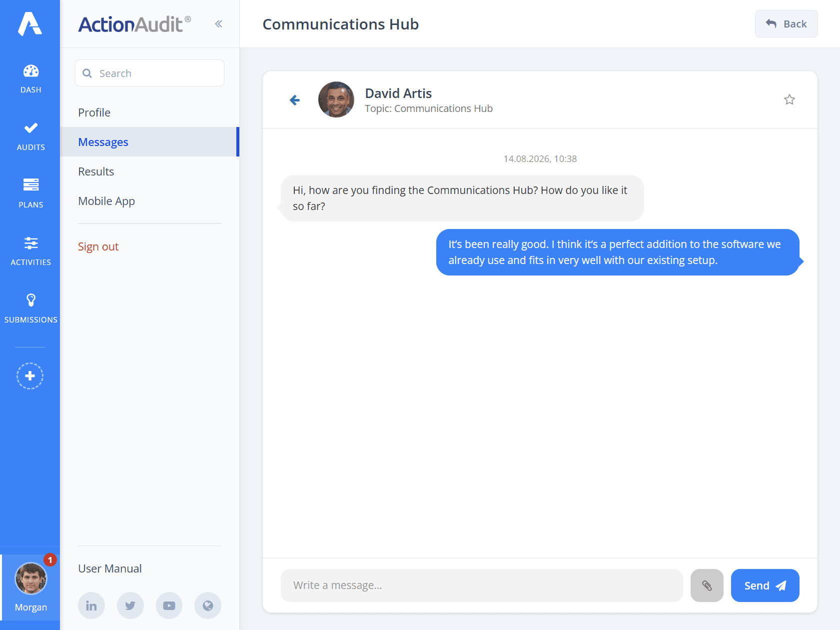The height and width of the screenshot is (630, 840).
Task: Click the 14.08.2026, 10:38 timestamp
Action: (x=540, y=158)
